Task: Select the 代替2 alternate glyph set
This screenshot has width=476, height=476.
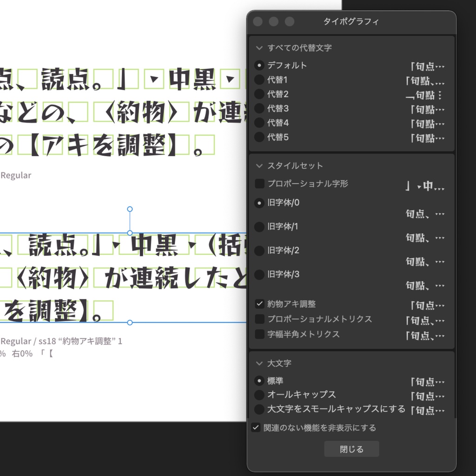Action: point(260,94)
